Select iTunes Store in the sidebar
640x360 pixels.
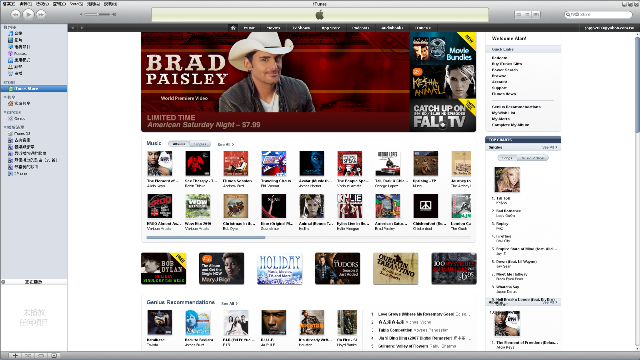(x=34, y=88)
